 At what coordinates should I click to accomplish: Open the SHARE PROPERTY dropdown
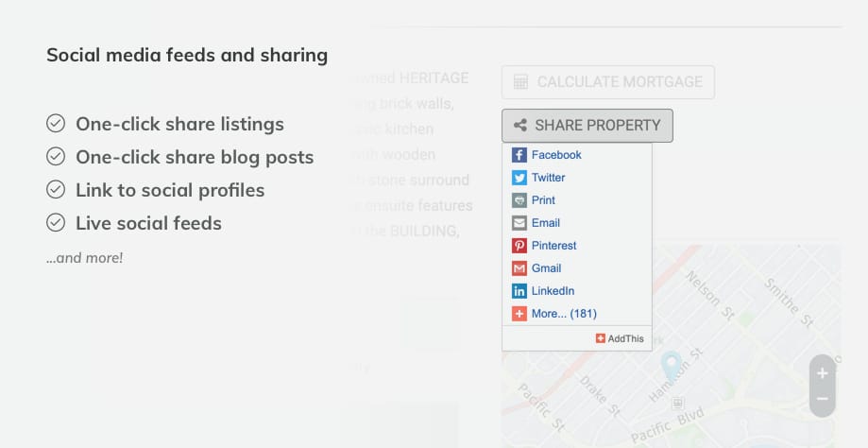point(587,126)
